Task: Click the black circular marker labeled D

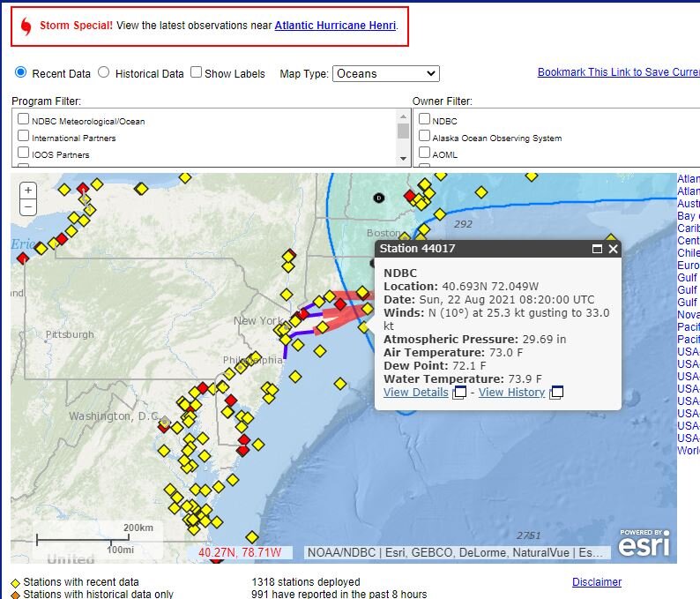Action: 379,198
